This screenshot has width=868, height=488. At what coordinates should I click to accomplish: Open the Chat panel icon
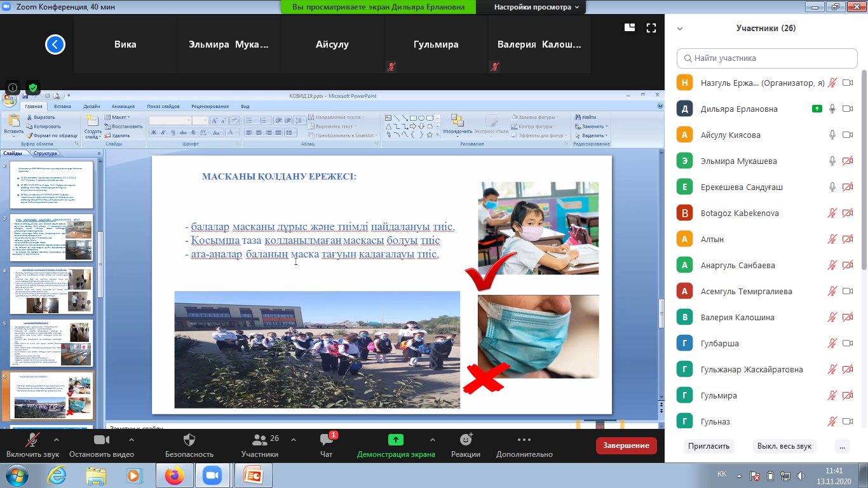pos(326,440)
